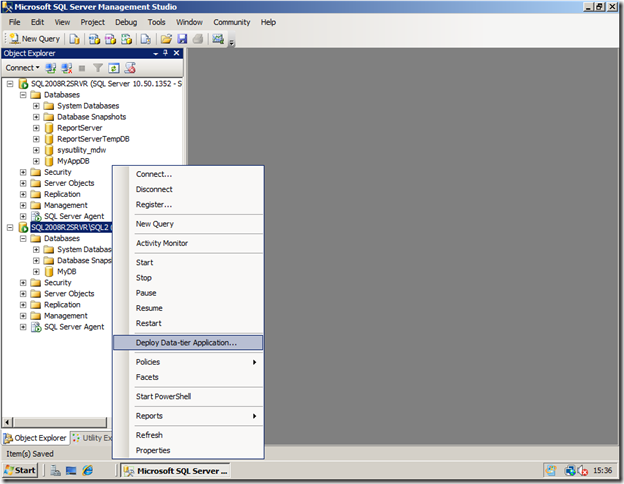Click the security alert tray icon with red X
This screenshot has width=624, height=484.
(x=583, y=471)
